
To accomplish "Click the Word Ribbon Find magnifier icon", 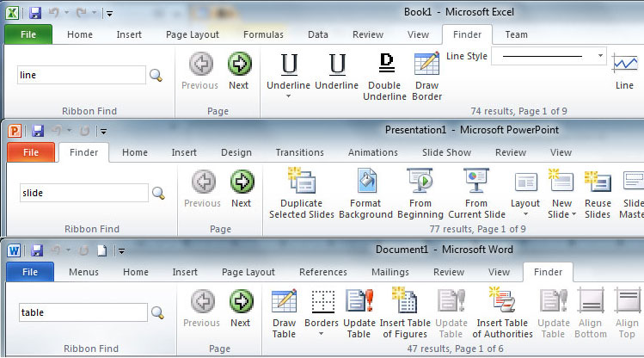I will (x=157, y=312).
